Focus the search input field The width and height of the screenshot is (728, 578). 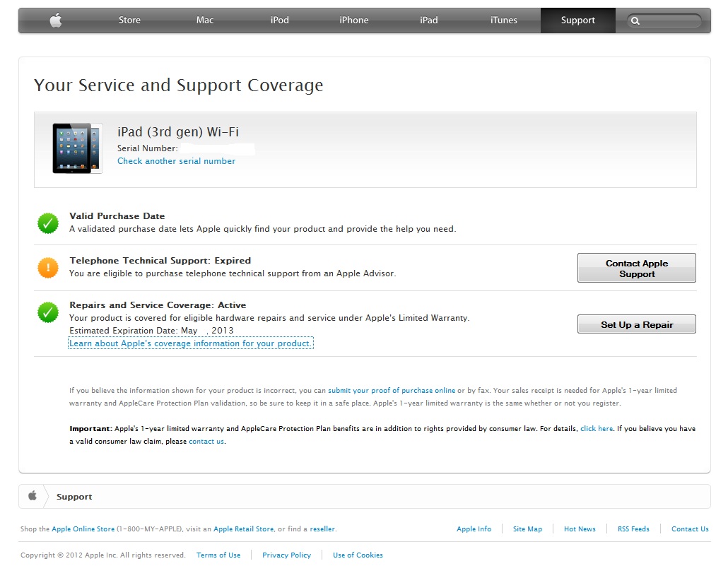click(x=664, y=21)
